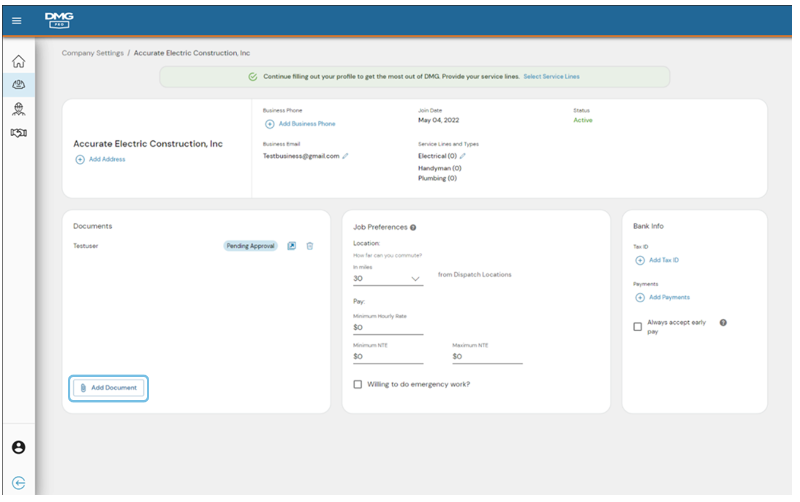The image size is (800, 502).
Task: Edit Electrical service line pencil icon
Action: click(x=462, y=156)
